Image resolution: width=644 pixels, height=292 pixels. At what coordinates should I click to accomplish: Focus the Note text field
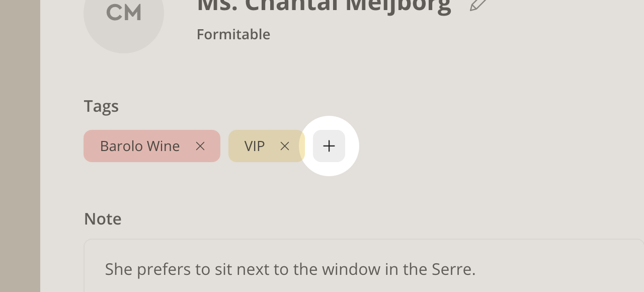[364, 266]
